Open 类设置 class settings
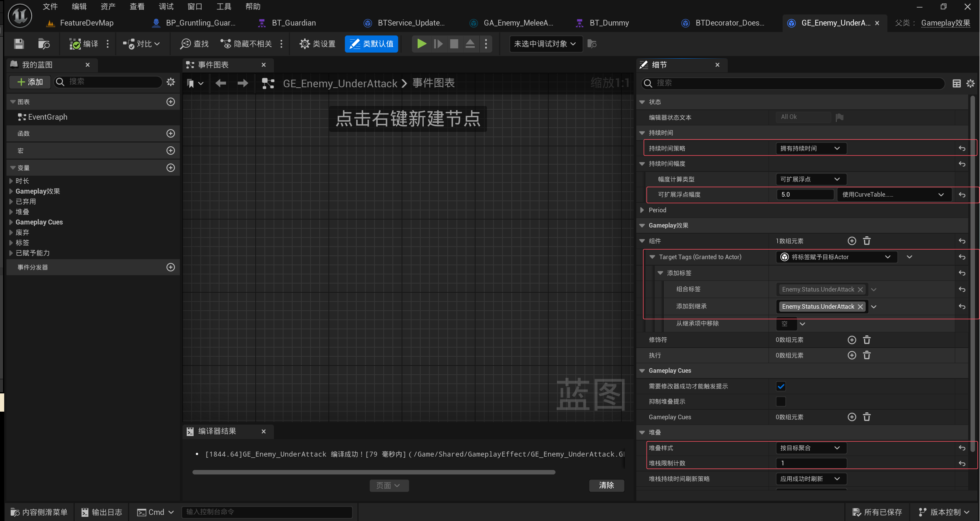980x521 pixels. coord(317,44)
